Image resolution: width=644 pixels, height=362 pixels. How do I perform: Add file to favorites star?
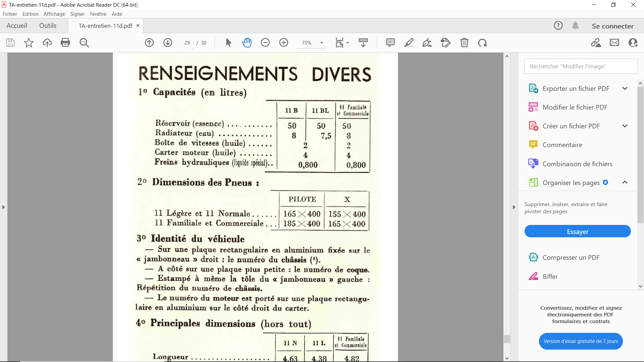pos(29,43)
